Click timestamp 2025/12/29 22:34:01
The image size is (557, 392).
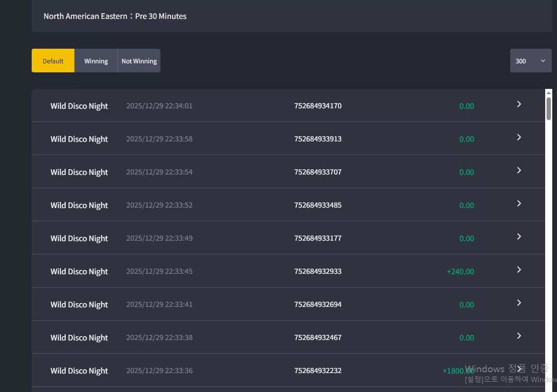coord(159,106)
